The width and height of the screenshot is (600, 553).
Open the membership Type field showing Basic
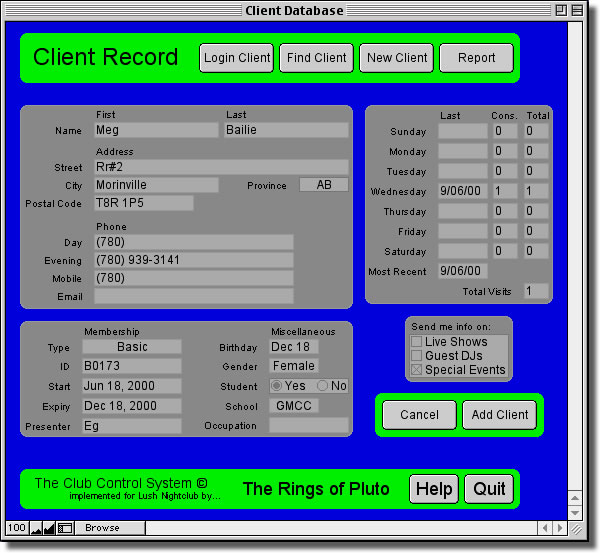132,347
